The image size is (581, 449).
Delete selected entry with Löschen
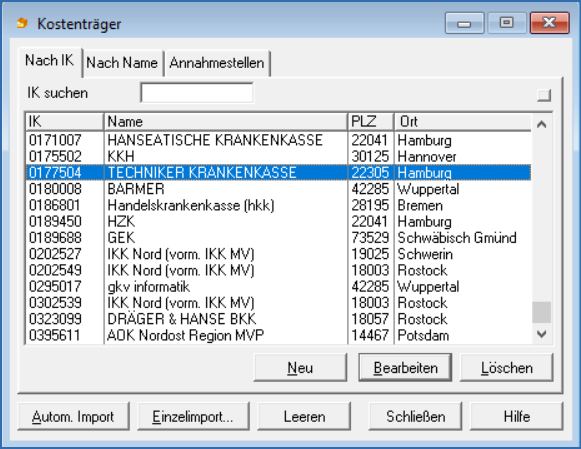point(507,368)
